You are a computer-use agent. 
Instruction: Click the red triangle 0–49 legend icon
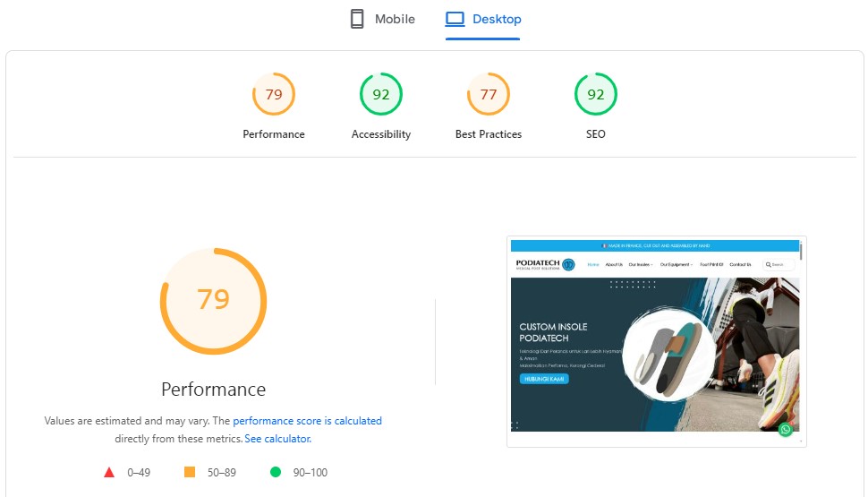click(109, 472)
